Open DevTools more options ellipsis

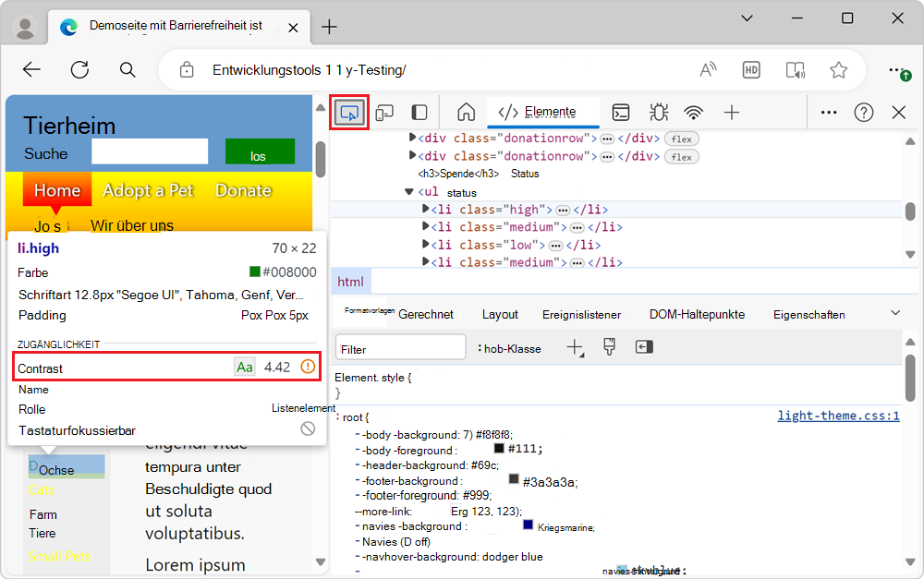(x=829, y=112)
